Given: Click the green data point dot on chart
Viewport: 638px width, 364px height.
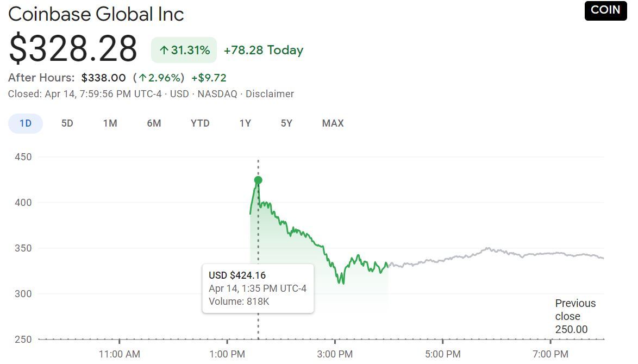Looking at the screenshot, I should (x=258, y=179).
